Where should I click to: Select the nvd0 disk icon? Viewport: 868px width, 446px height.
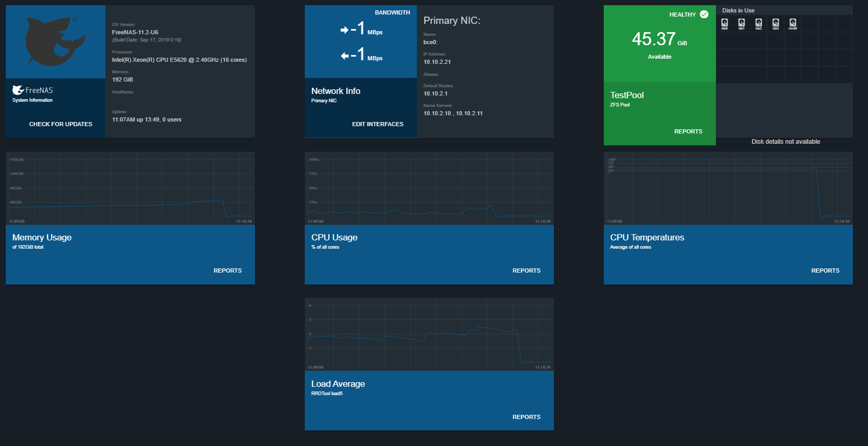(793, 23)
